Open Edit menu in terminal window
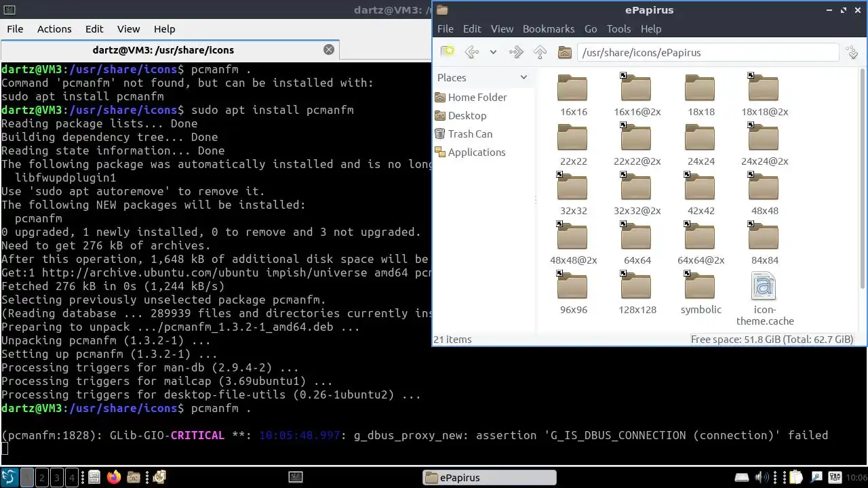Image resolution: width=868 pixels, height=488 pixels. 94,29
